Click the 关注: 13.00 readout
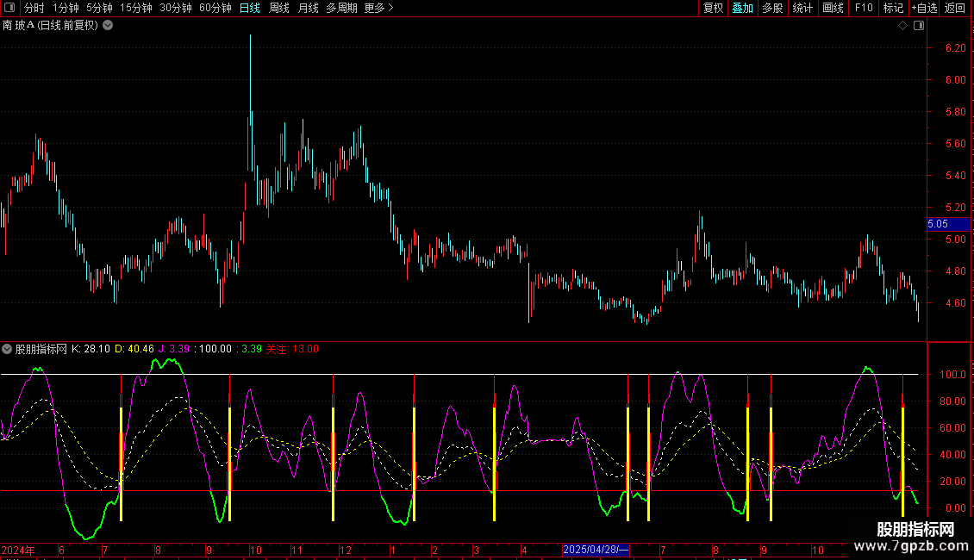Image resolution: width=974 pixels, height=560 pixels. click(292, 349)
